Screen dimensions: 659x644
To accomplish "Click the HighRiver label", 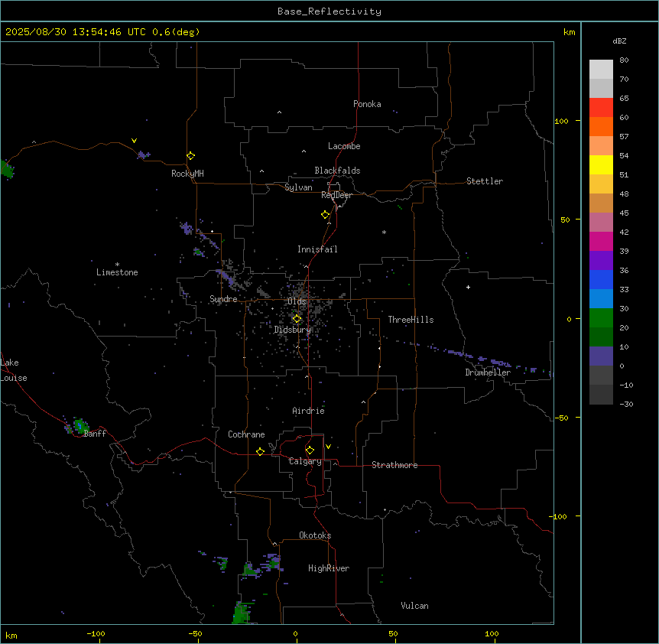I will click(329, 568).
